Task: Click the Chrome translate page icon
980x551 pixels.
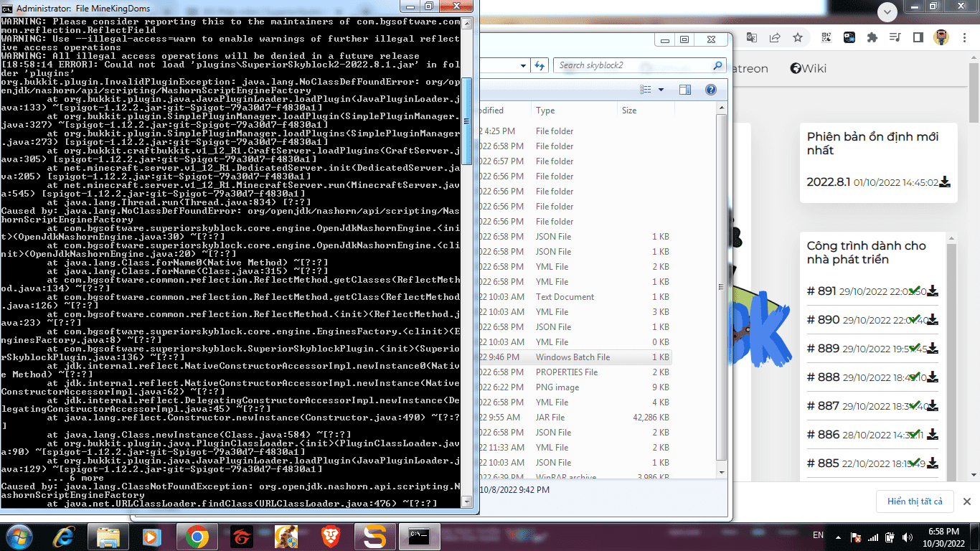Action: [x=752, y=37]
